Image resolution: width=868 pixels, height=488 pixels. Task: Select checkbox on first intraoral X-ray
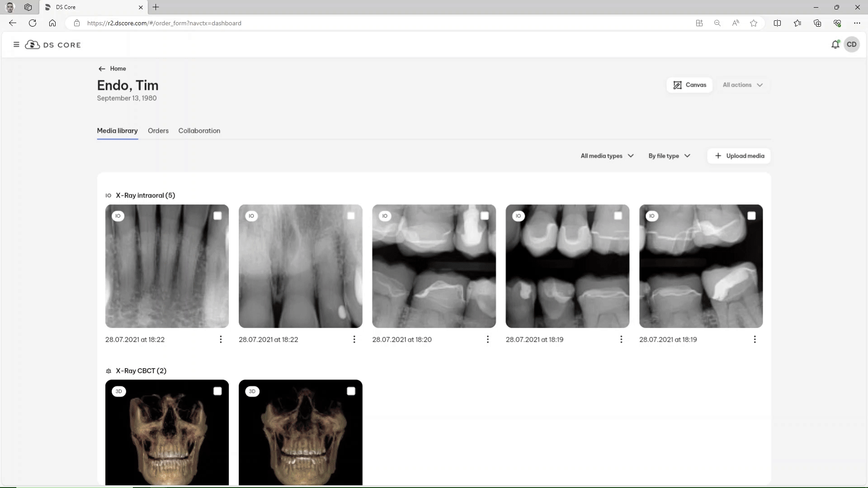(x=217, y=216)
